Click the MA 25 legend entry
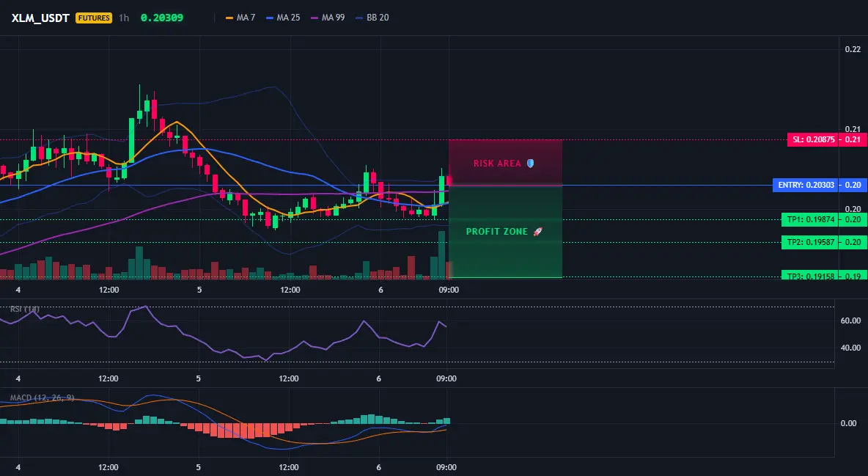Screen dimensions: 868x476 (x=284, y=18)
